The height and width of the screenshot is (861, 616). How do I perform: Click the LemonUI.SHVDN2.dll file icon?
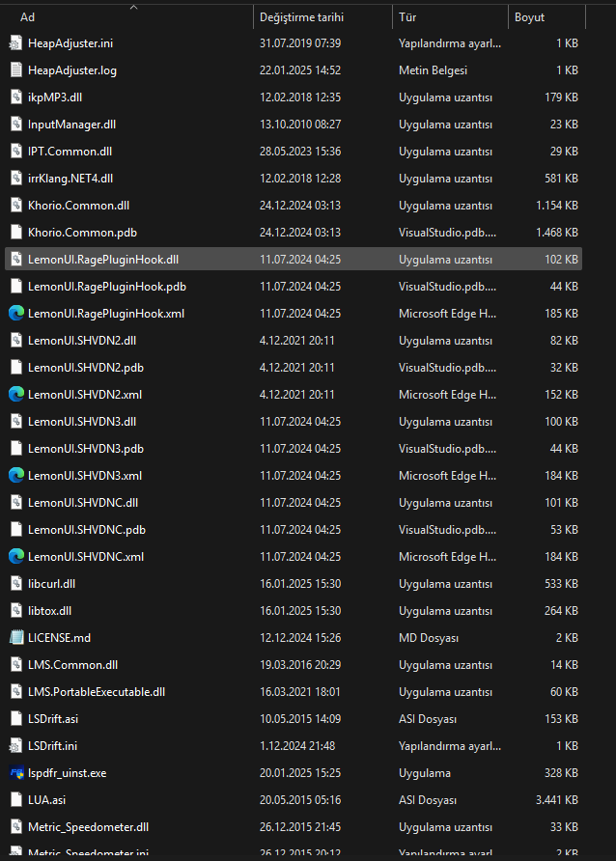point(16,341)
